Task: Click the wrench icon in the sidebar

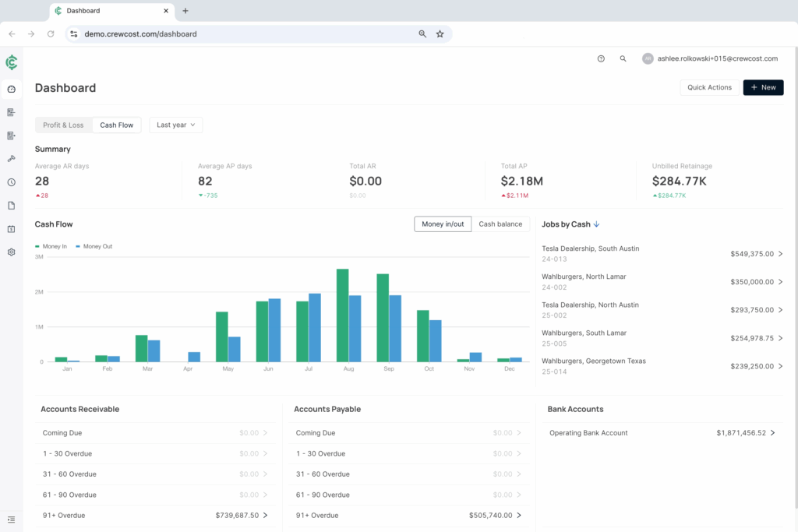Action: pyautogui.click(x=11, y=159)
